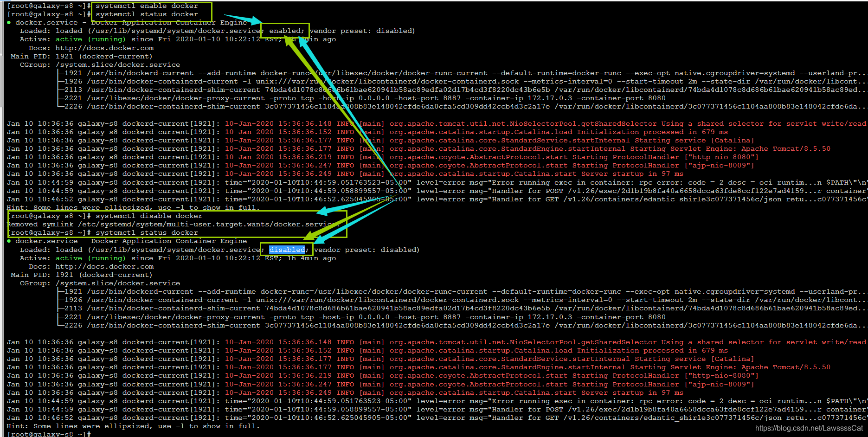The height and width of the screenshot is (437, 868).
Task: Click 'active (running)' in the second status output
Action: pyautogui.click(x=90, y=258)
